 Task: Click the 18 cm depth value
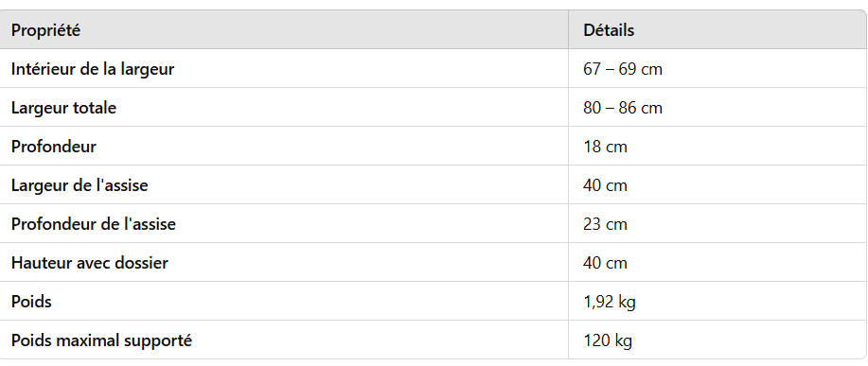click(605, 147)
